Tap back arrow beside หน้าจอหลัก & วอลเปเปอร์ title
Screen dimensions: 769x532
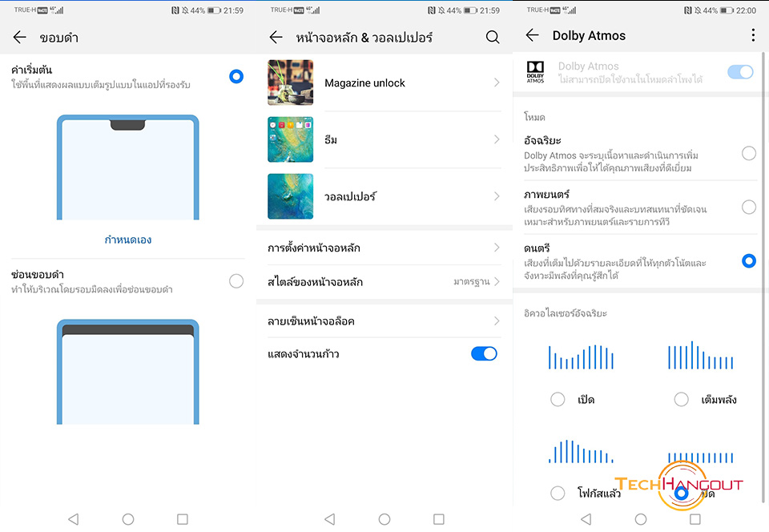tap(276, 38)
